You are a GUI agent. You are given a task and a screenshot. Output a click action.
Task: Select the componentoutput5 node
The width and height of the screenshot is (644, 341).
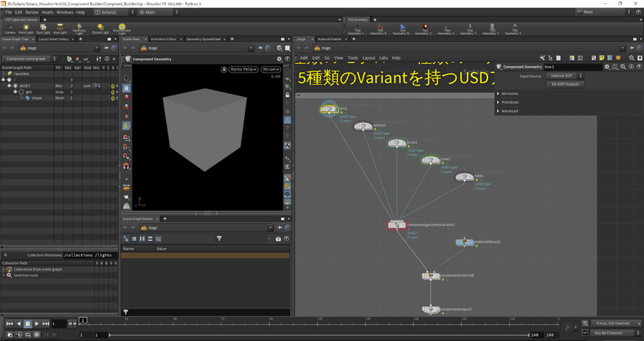pos(431,310)
